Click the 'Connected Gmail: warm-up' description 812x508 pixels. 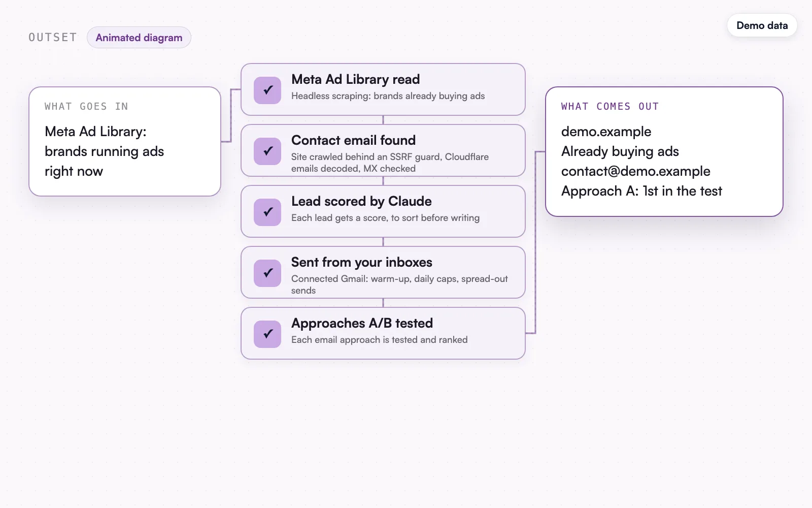tap(399, 284)
